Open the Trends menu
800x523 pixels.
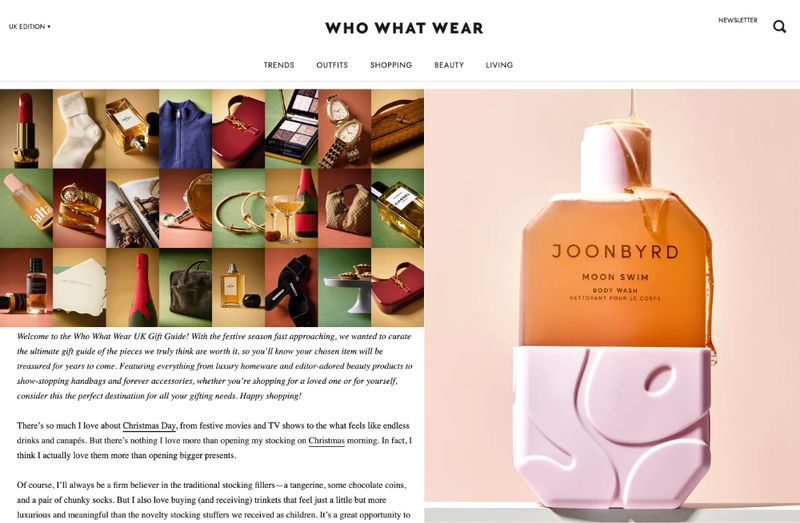coord(279,65)
